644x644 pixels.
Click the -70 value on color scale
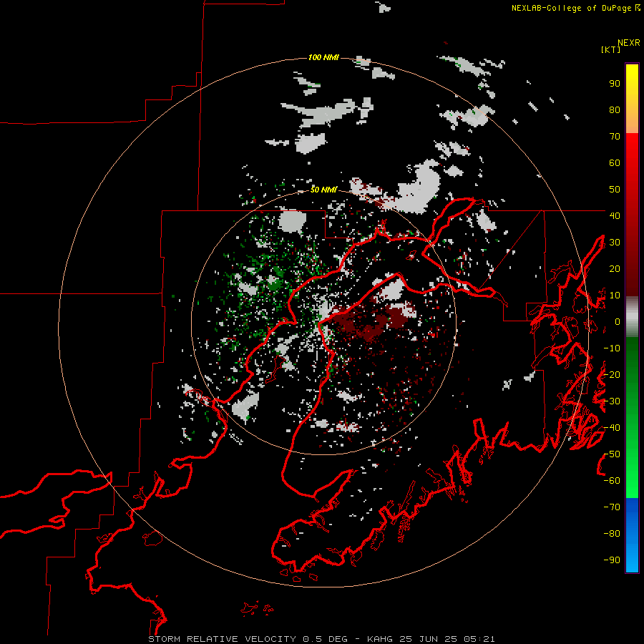(612, 507)
